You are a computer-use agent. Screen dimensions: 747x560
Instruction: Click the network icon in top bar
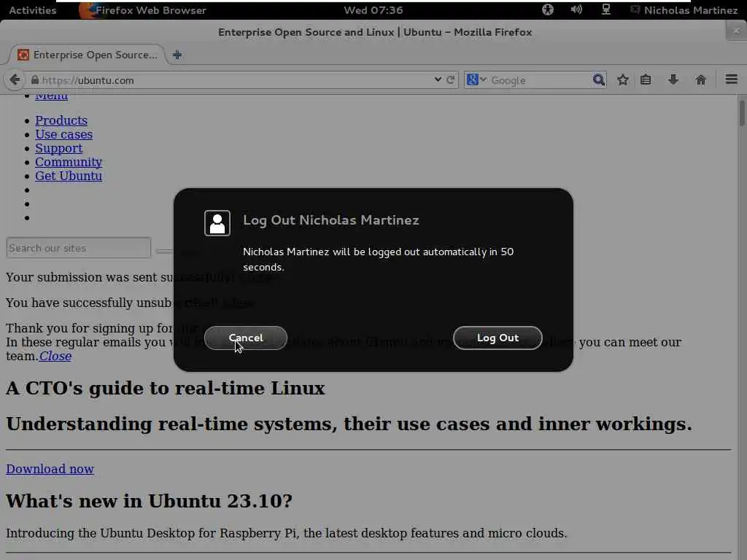[605, 9]
